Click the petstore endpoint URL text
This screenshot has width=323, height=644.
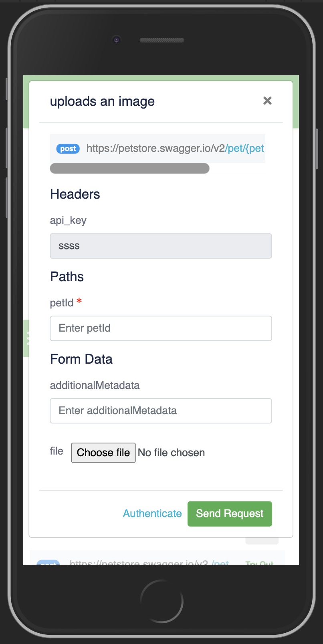[x=176, y=149]
